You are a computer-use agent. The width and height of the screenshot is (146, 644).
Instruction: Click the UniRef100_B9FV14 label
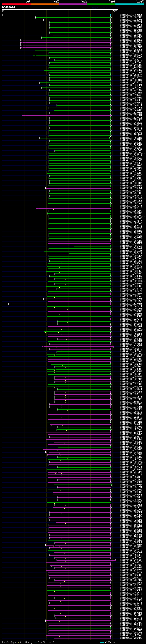click(x=131, y=254)
